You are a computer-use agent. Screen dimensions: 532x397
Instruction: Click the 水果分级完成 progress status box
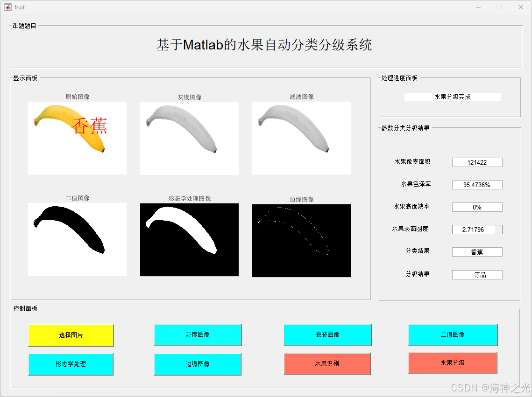pos(452,97)
